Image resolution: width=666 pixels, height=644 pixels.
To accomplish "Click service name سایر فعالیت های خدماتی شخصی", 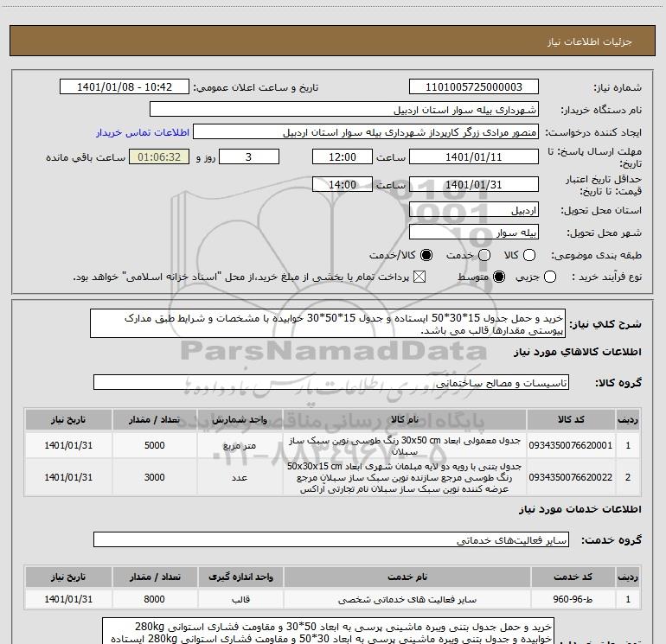I will click(407, 599).
